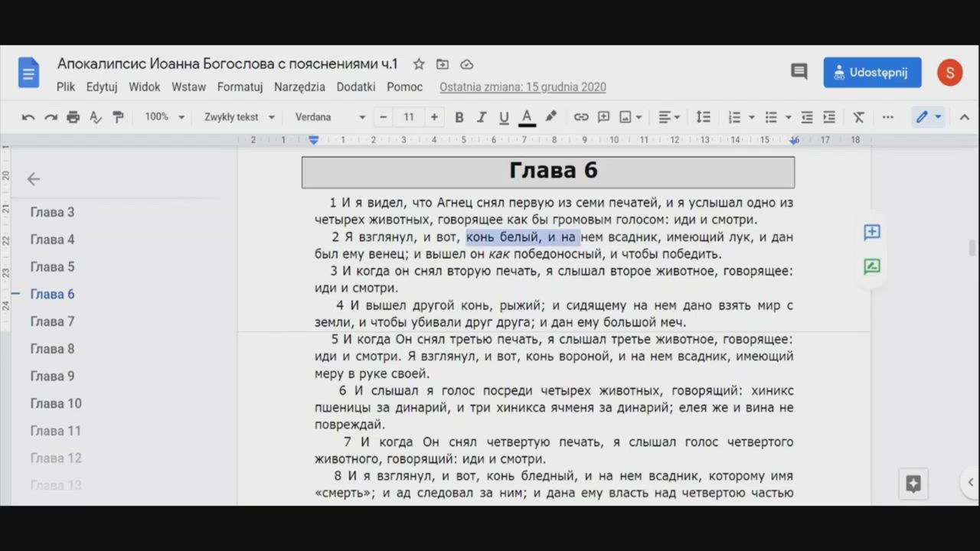Toggle underline formatting
The height and width of the screenshot is (551, 980).
(504, 117)
